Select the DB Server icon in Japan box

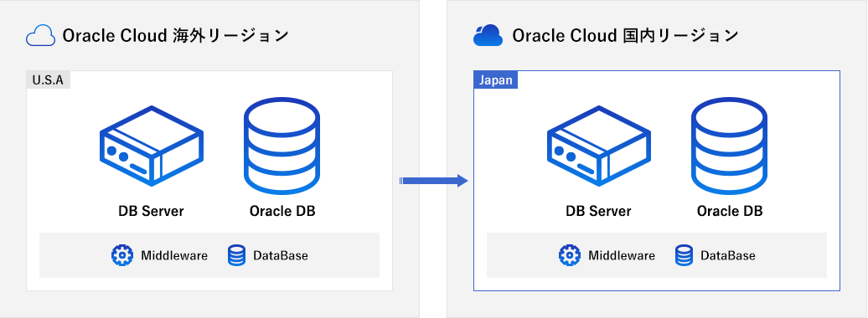[599, 146]
